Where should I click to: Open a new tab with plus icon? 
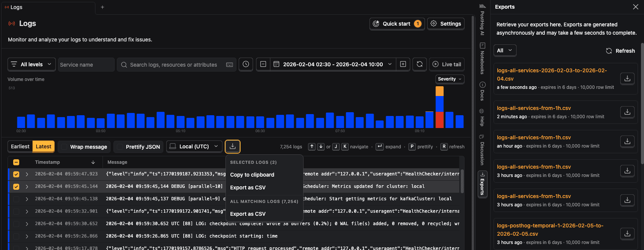(x=102, y=7)
